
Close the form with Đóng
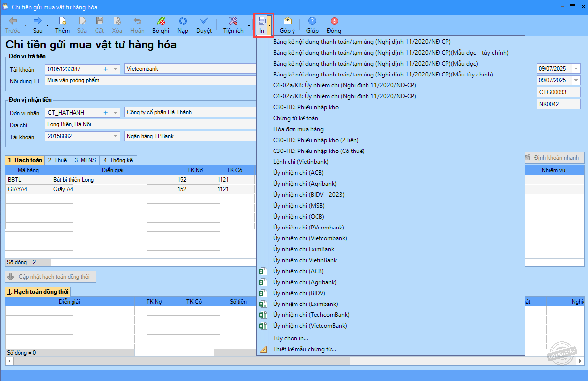tap(334, 25)
